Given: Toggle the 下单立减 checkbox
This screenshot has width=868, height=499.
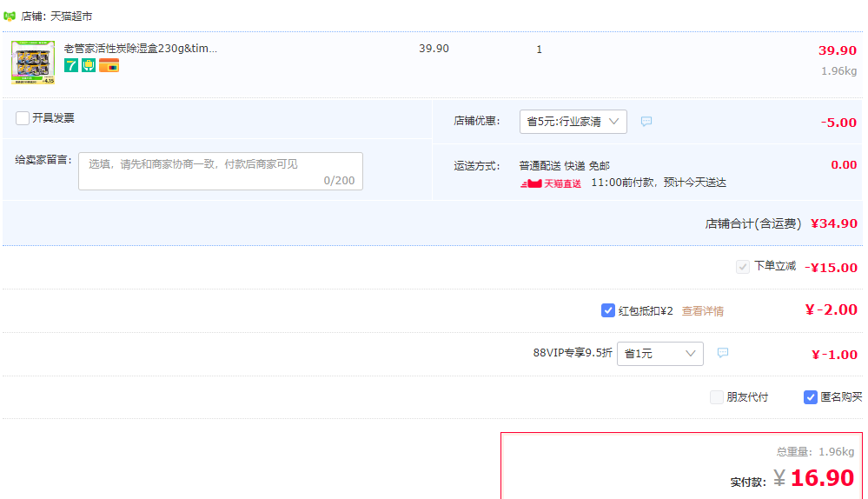Looking at the screenshot, I should pyautogui.click(x=742, y=267).
